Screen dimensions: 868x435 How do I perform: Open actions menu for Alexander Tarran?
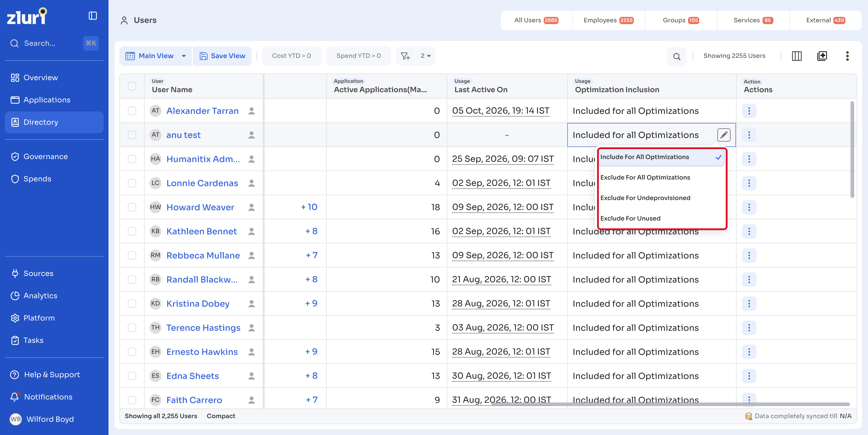pos(749,111)
